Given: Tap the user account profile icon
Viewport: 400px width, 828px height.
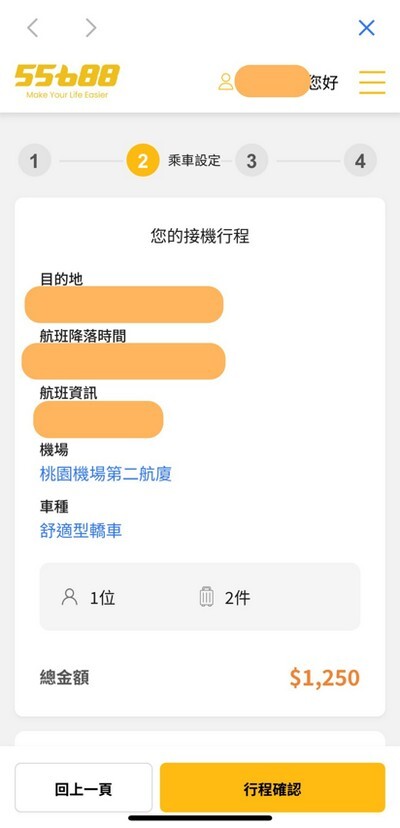Looking at the screenshot, I should click(226, 82).
